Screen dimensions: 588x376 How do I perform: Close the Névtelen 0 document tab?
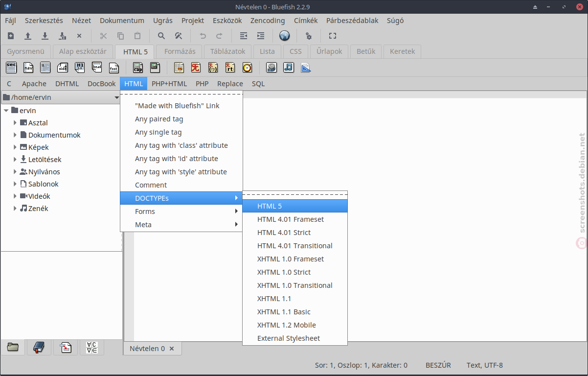172,349
